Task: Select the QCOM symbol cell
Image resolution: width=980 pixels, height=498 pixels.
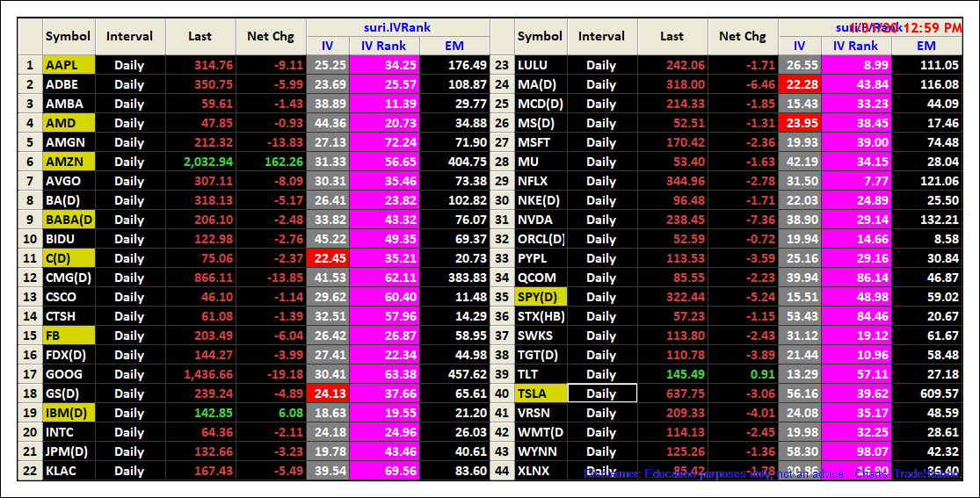Action: click(x=541, y=278)
